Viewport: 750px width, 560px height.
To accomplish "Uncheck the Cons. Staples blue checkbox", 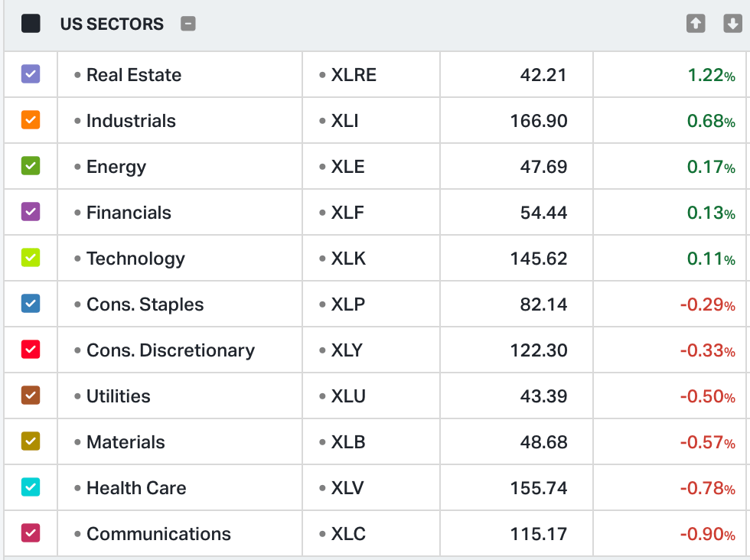I will [31, 304].
